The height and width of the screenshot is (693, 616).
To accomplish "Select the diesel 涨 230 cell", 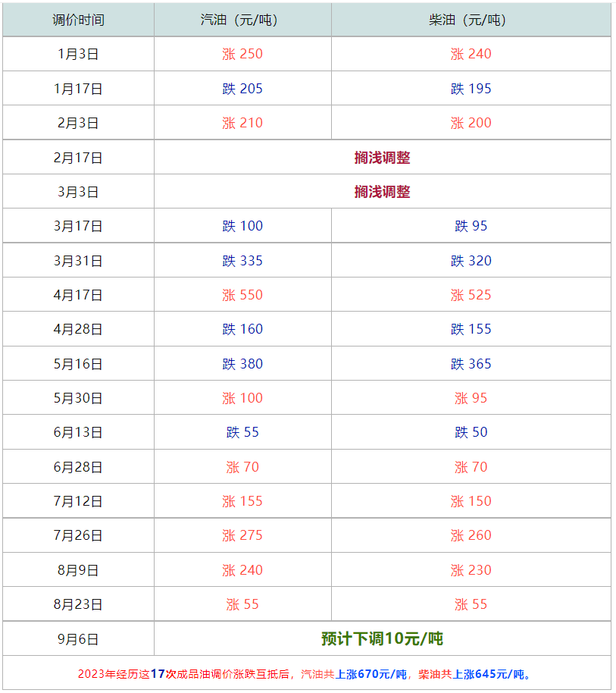I will (471, 570).
